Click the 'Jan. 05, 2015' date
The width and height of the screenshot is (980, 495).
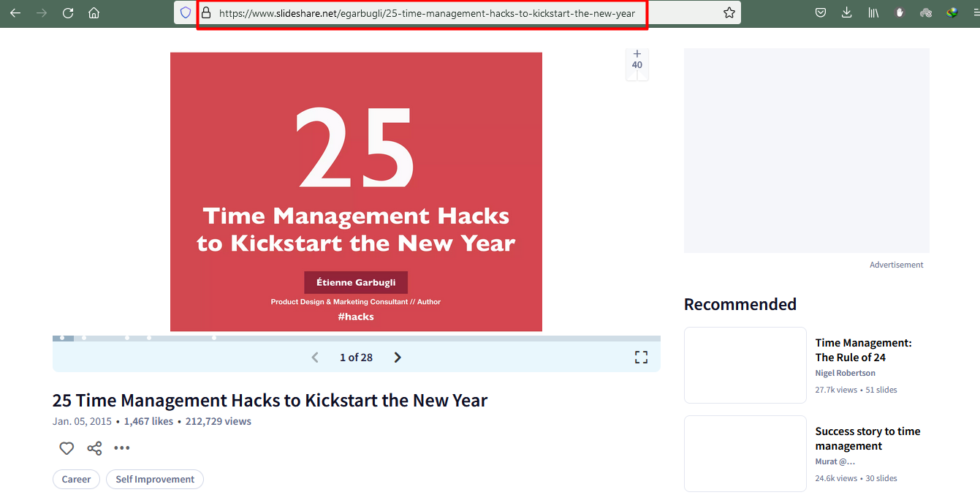pos(82,421)
